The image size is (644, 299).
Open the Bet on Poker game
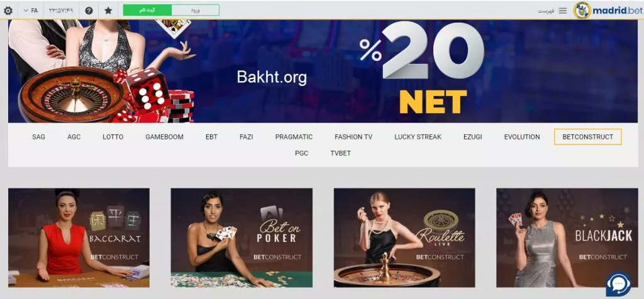241,238
